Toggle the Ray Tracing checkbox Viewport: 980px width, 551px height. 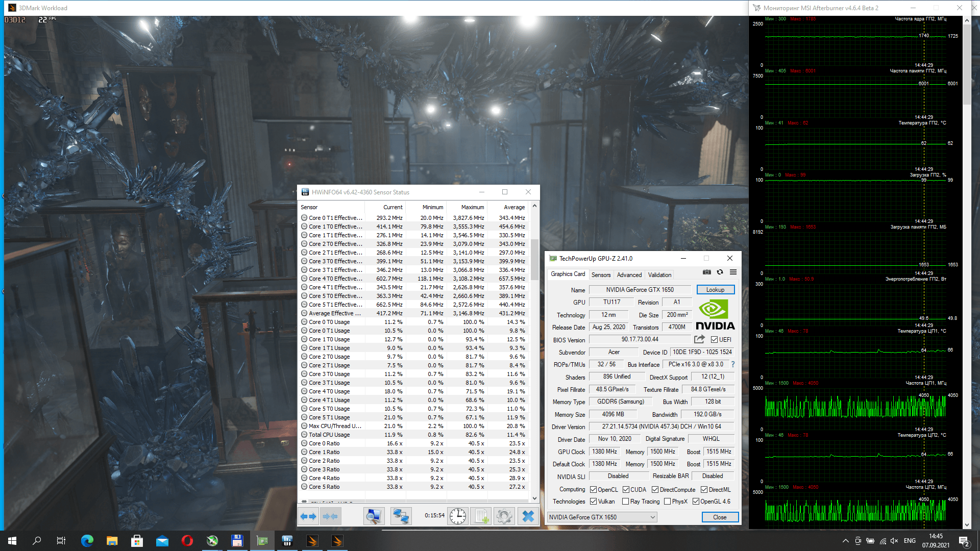[x=625, y=502]
